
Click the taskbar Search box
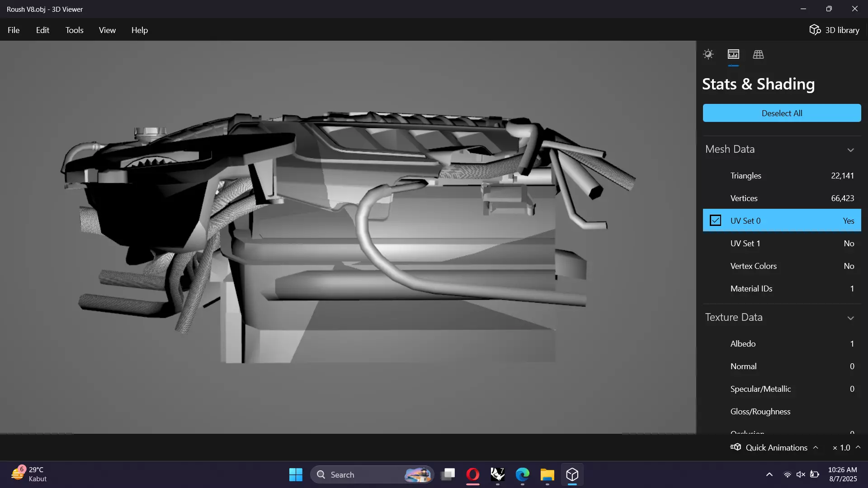372,474
